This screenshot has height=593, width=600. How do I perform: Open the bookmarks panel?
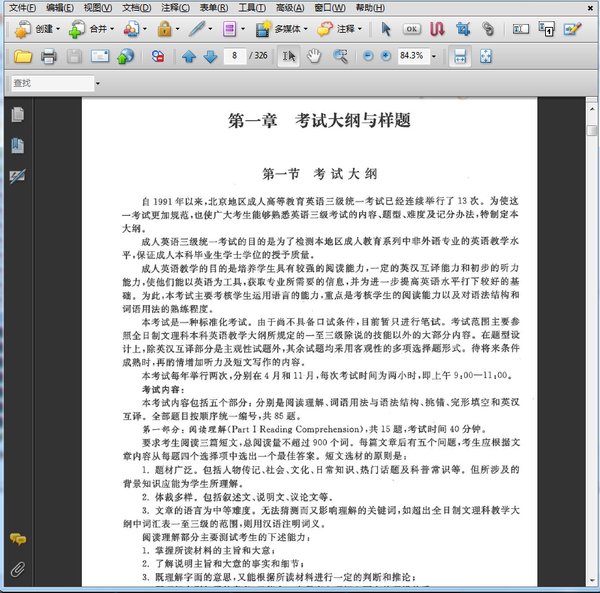point(18,146)
